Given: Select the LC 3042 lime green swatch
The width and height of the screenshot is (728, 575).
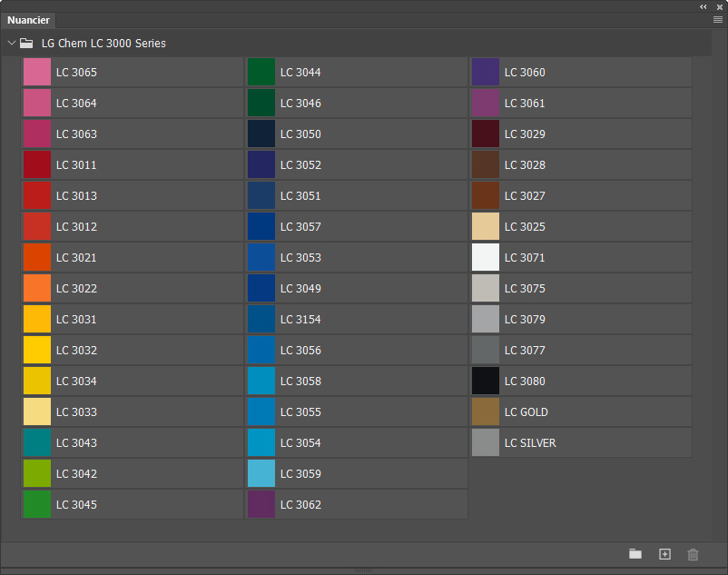Looking at the screenshot, I should pos(37,473).
